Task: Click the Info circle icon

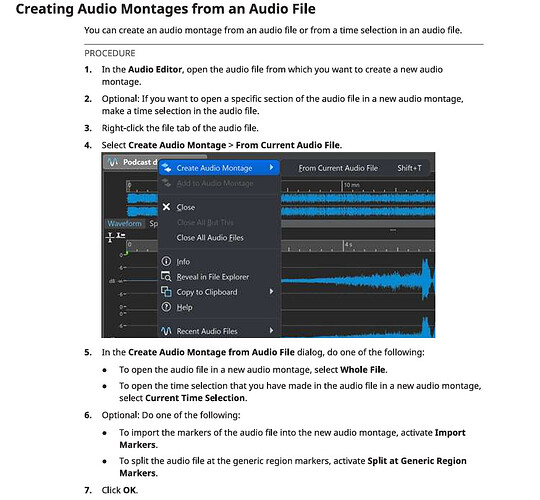Action: [166, 261]
